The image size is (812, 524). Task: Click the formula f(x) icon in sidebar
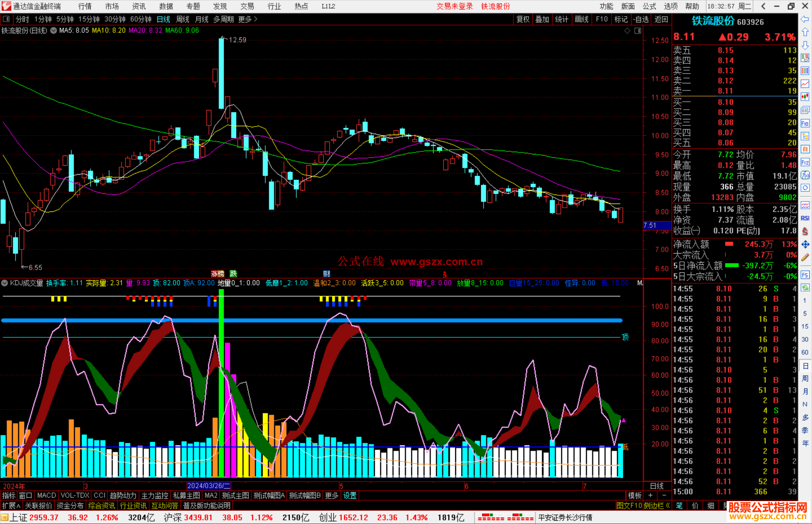[x=805, y=175]
